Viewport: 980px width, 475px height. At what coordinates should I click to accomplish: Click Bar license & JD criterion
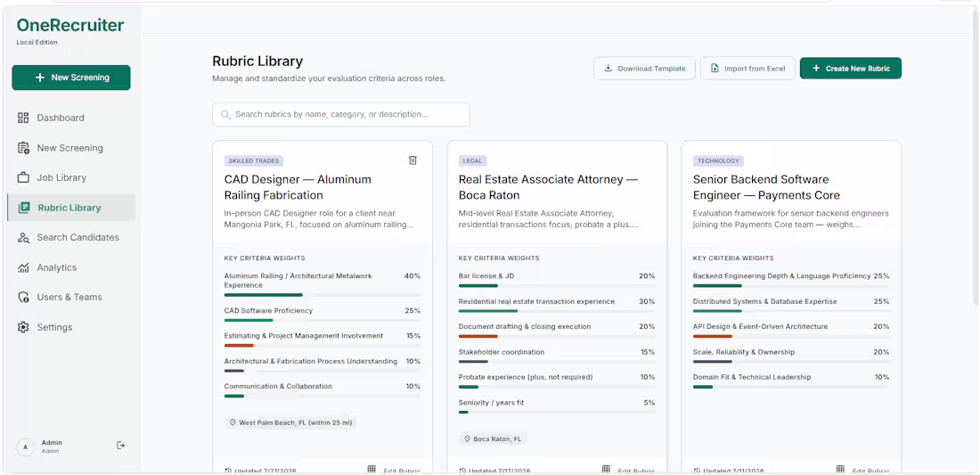click(x=486, y=275)
